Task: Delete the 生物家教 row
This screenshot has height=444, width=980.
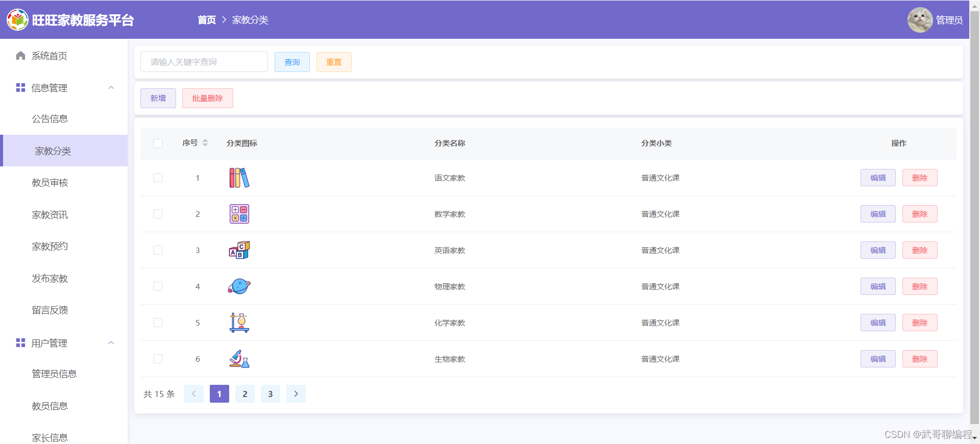Action: [x=920, y=359]
